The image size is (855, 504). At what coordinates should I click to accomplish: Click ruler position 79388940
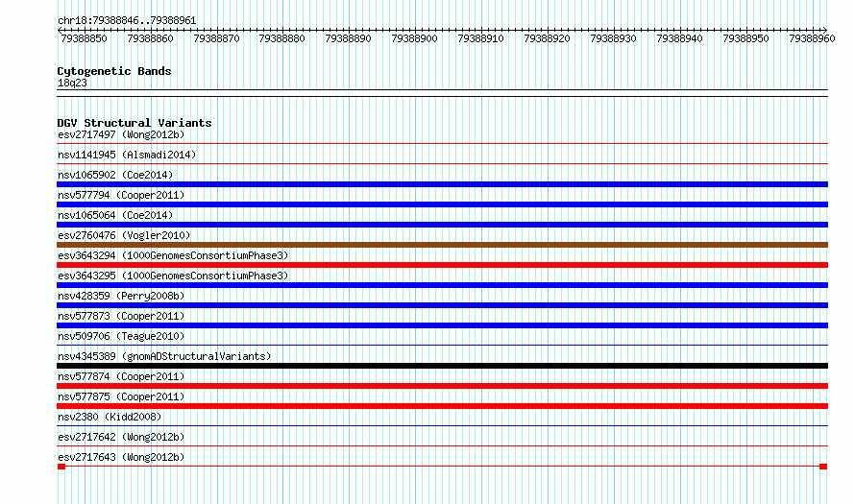(x=679, y=38)
